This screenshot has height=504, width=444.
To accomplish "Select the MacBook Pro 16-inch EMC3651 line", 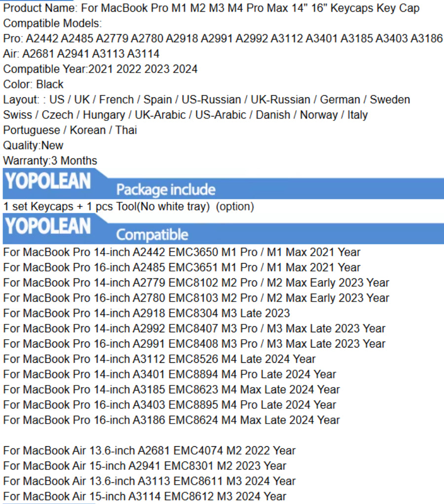I will pos(182,268).
